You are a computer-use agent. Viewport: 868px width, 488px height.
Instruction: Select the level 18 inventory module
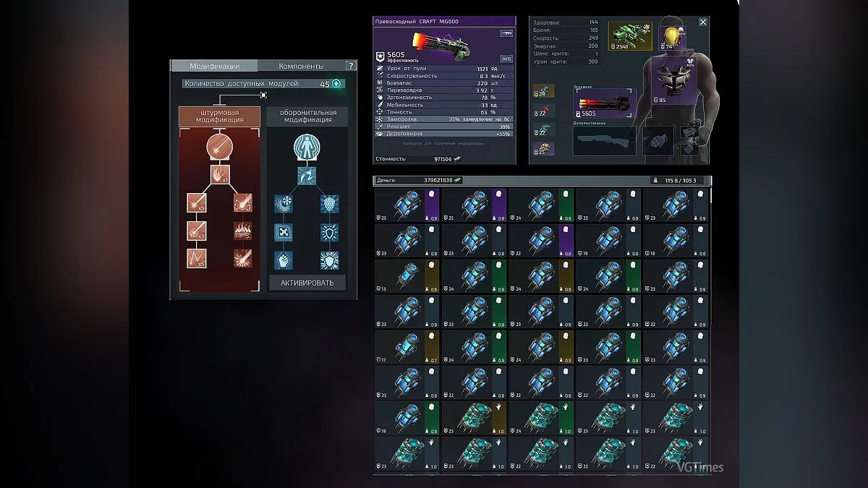(676, 241)
